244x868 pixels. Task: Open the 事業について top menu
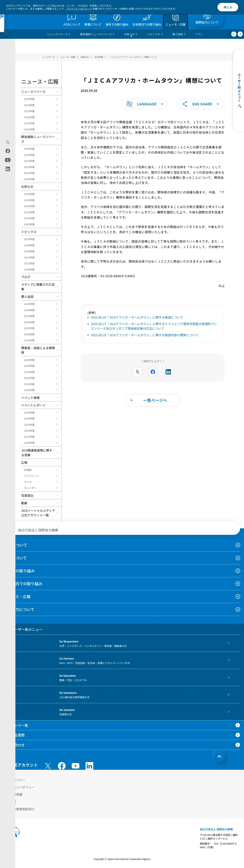93,20
